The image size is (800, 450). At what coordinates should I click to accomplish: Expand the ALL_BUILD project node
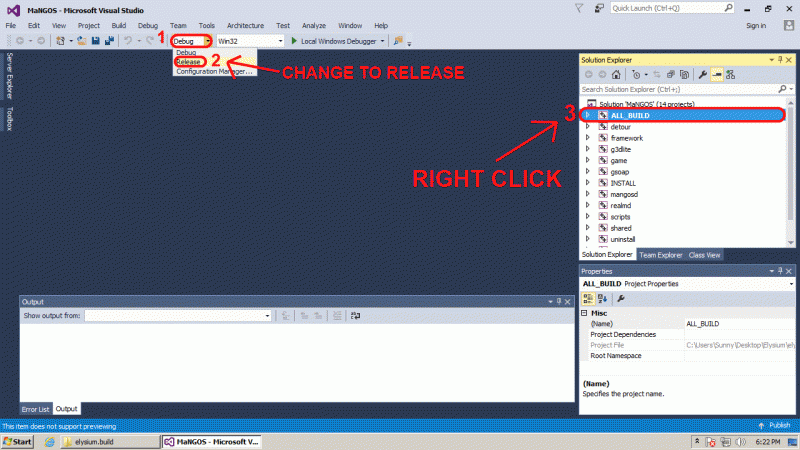click(x=587, y=115)
